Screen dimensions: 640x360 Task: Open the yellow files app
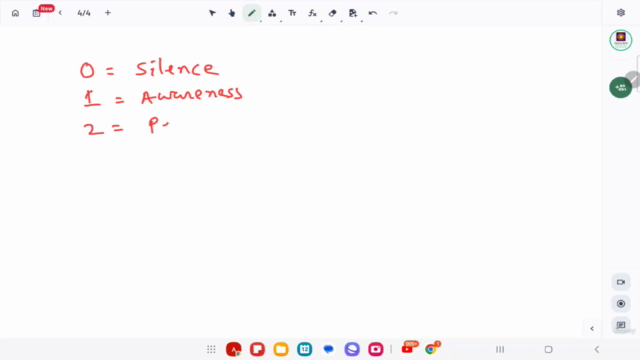point(281,349)
